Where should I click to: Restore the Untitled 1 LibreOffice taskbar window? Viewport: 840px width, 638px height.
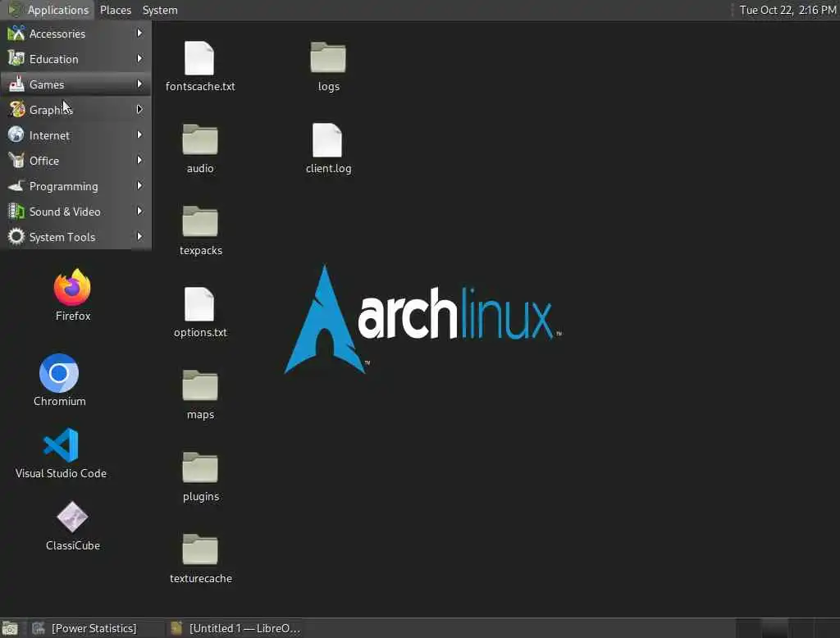point(235,628)
